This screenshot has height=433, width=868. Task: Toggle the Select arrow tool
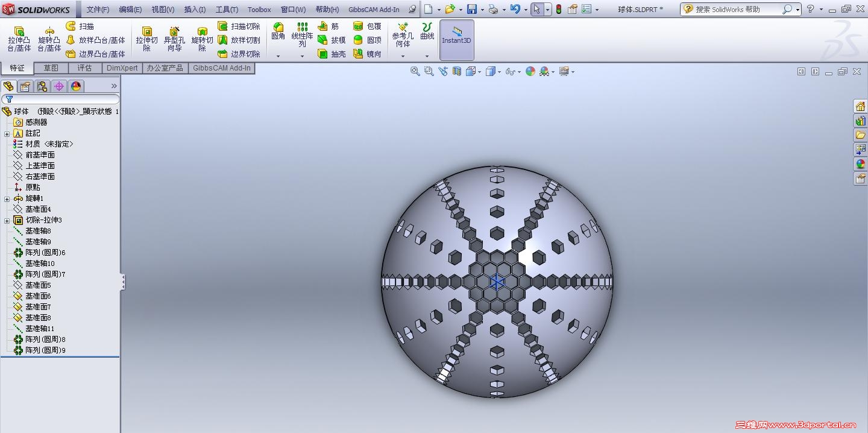pos(536,9)
